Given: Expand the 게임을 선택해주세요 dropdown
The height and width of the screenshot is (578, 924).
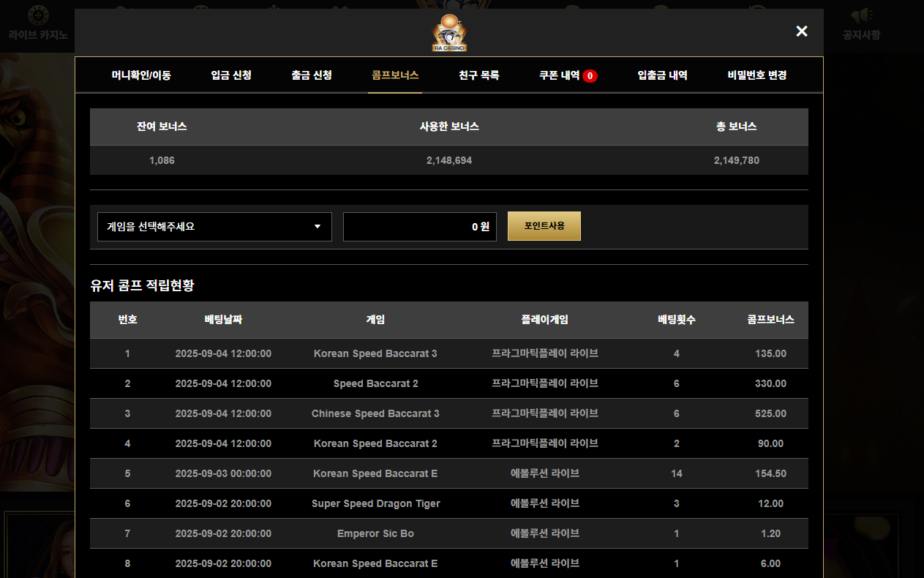Looking at the screenshot, I should (x=214, y=227).
